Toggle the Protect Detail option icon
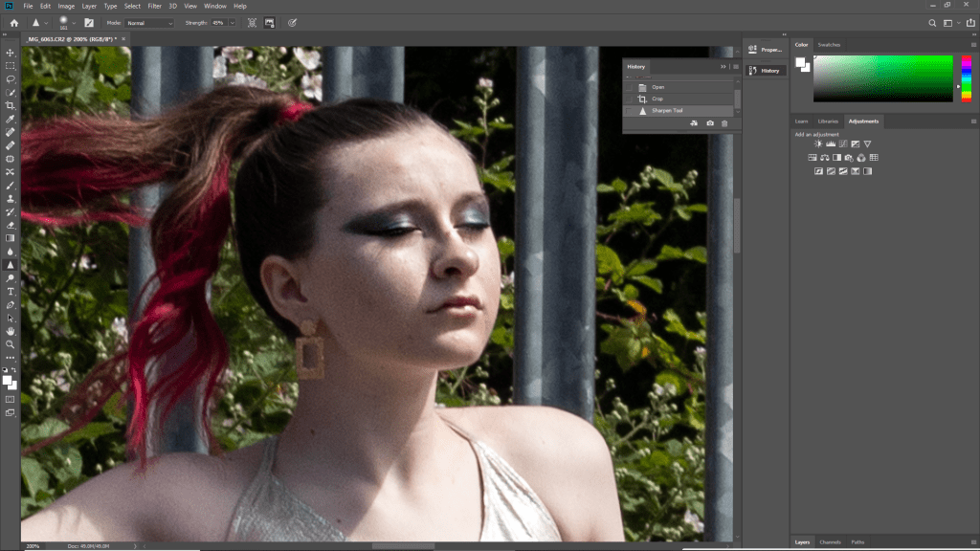The width and height of the screenshot is (980, 551). tap(272, 22)
